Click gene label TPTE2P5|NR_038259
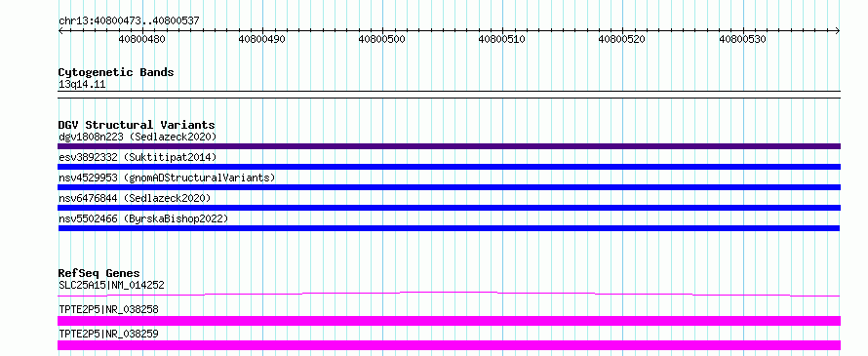 coord(108,334)
